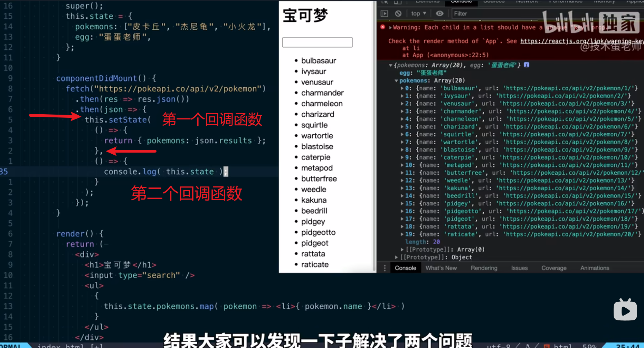
Task: Click charmeleon in the page list
Action: pyautogui.click(x=322, y=104)
